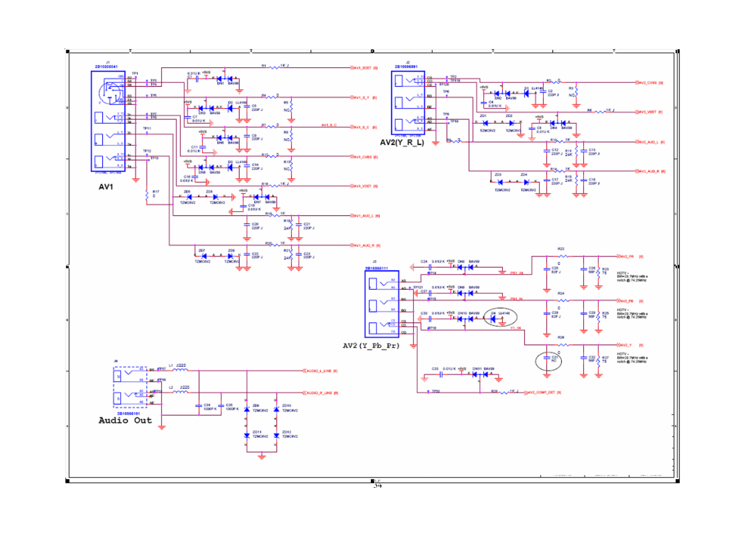The width and height of the screenshot is (756, 534).
Task: Select the AV2_COMP_DET net label
Action: pos(541,392)
